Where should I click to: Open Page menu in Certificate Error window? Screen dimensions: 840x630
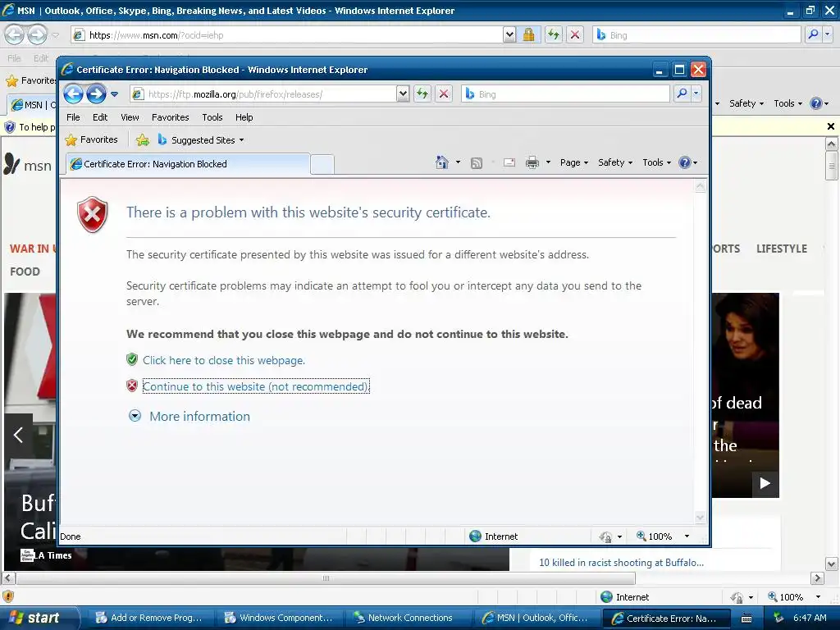(573, 162)
